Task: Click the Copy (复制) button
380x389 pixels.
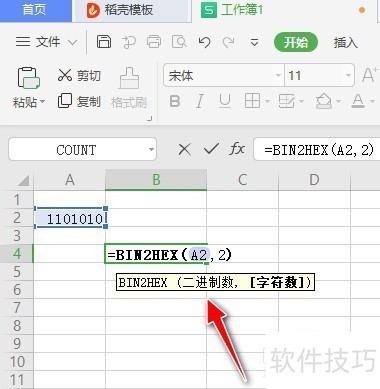Action: pyautogui.click(x=79, y=101)
